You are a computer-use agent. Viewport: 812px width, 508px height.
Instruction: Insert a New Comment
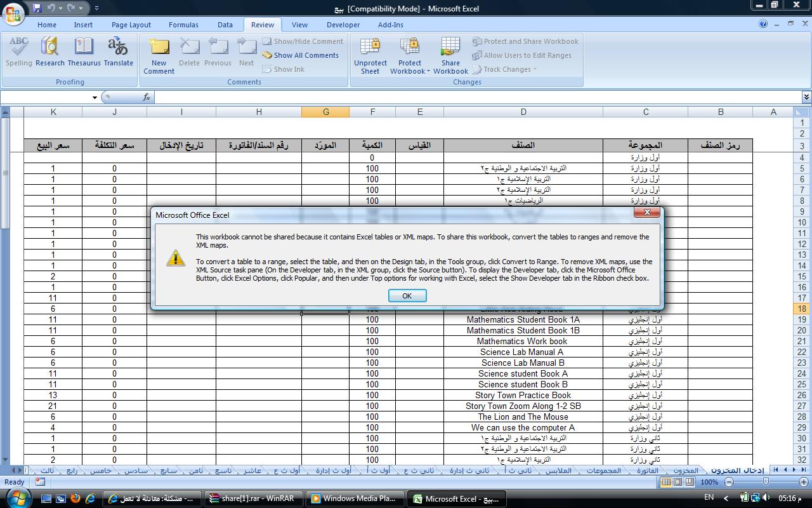(159, 56)
